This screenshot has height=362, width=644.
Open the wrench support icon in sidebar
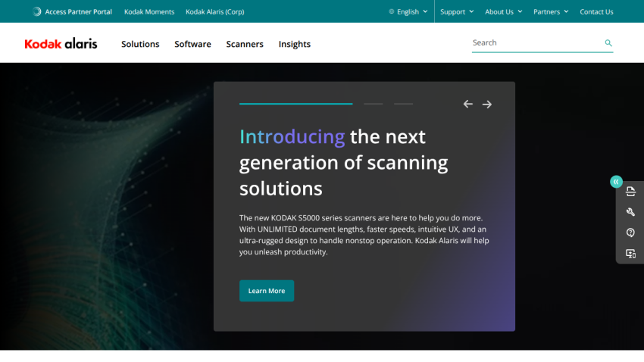tap(630, 212)
